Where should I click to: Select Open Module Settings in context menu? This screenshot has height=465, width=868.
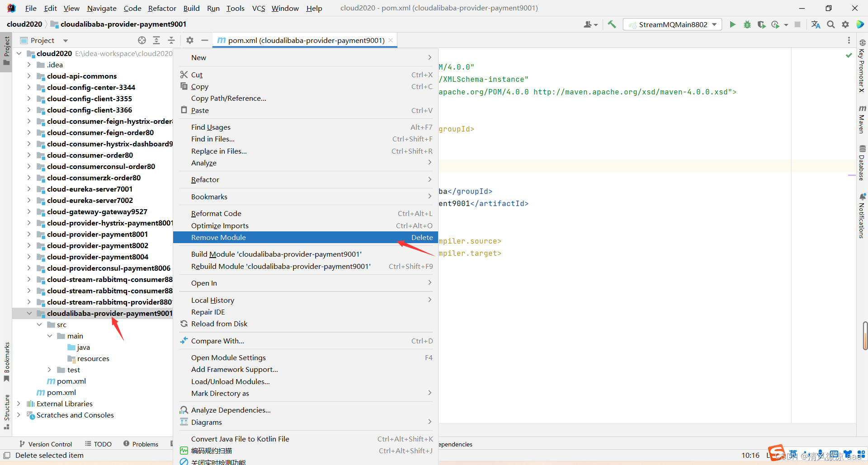[x=306, y=357]
